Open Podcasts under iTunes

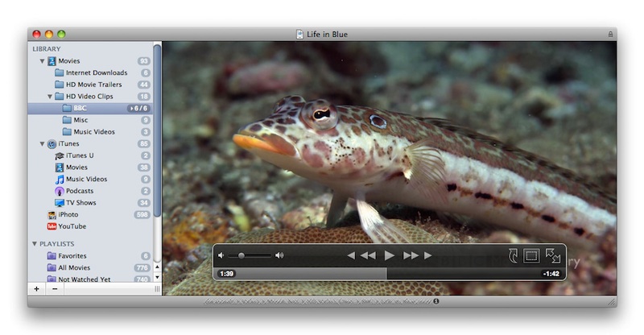79,191
